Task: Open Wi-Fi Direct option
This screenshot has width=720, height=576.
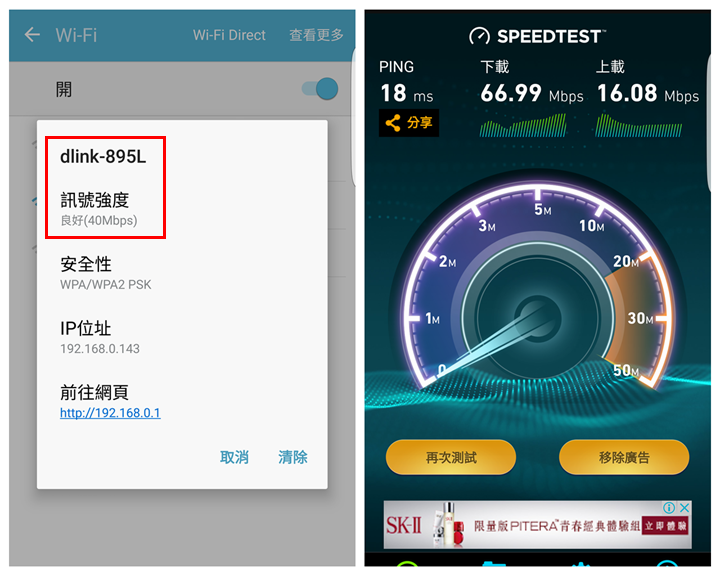Action: pos(229,35)
